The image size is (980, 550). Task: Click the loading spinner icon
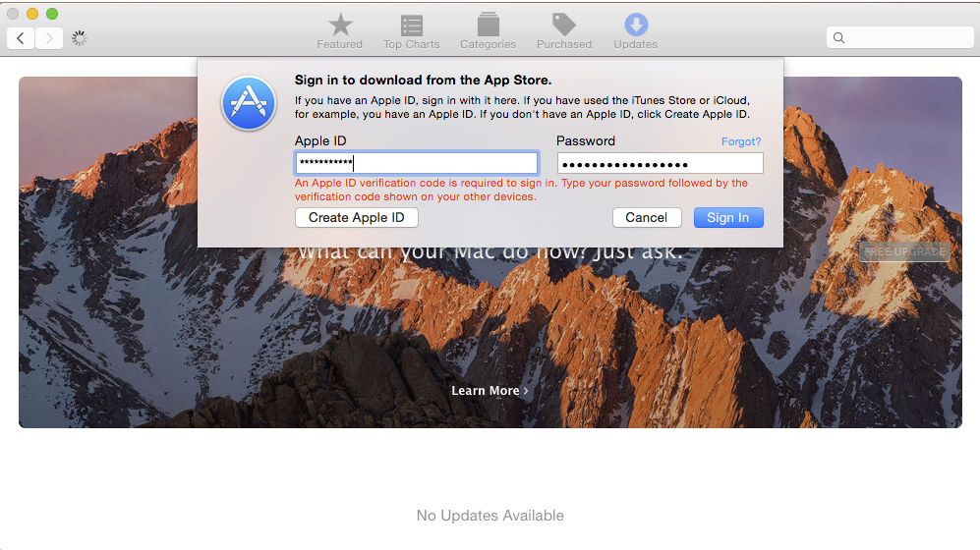79,38
